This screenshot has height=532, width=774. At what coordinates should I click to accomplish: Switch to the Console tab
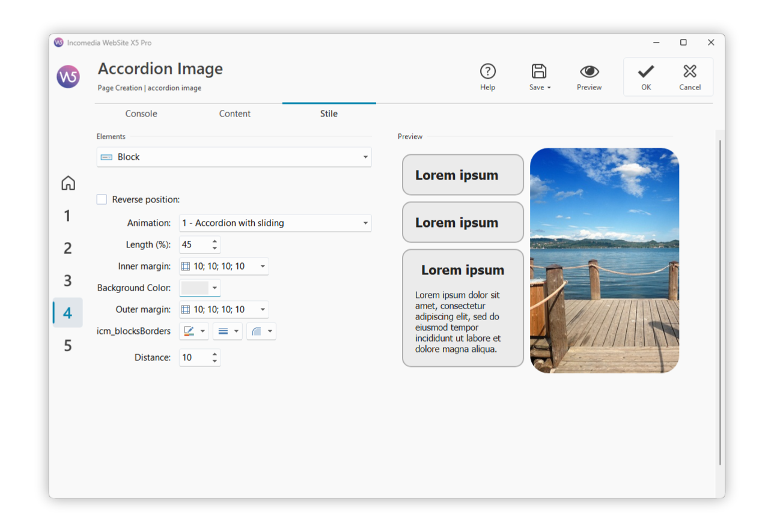coord(141,113)
